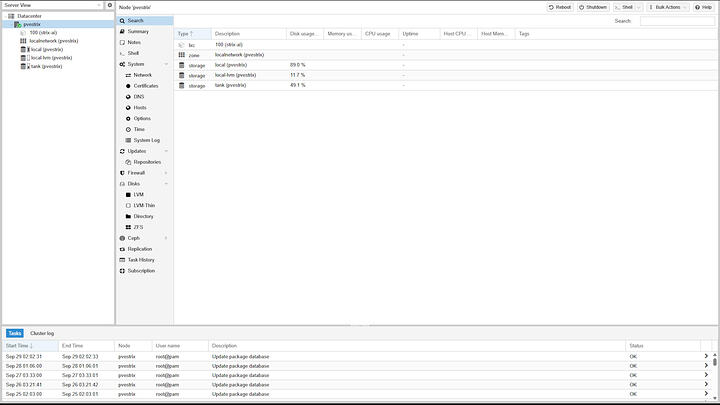Collapse the System section arrow
720x405 pixels.
click(166, 64)
